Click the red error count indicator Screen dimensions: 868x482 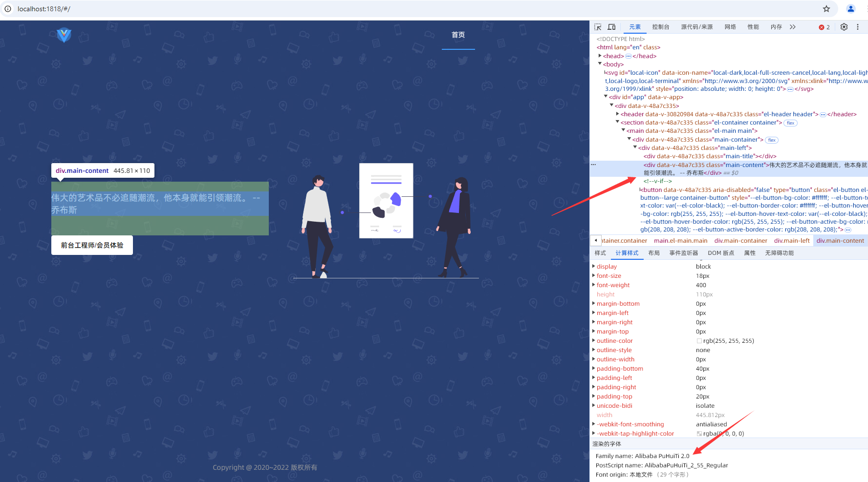[824, 27]
